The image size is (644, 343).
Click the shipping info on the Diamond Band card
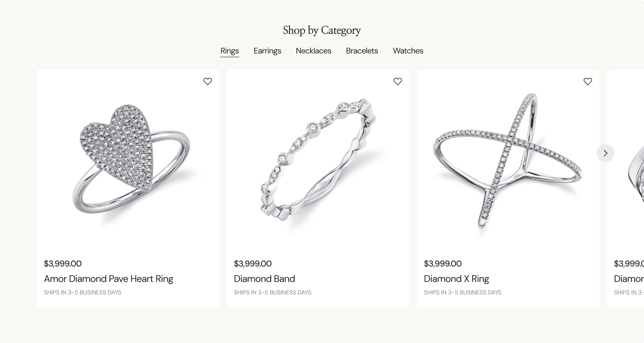tap(272, 292)
